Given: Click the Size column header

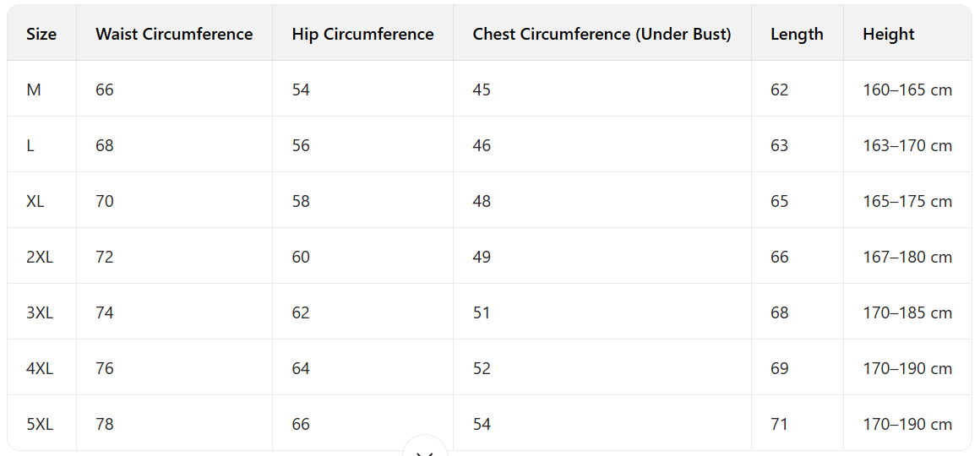Looking at the screenshot, I should pyautogui.click(x=41, y=35).
